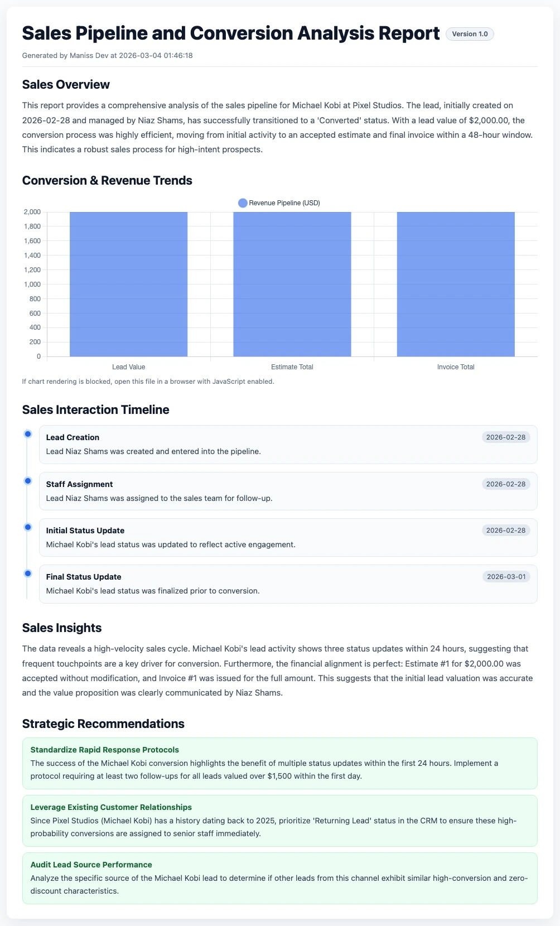Click the date badge on Lead Creation

pos(505,437)
